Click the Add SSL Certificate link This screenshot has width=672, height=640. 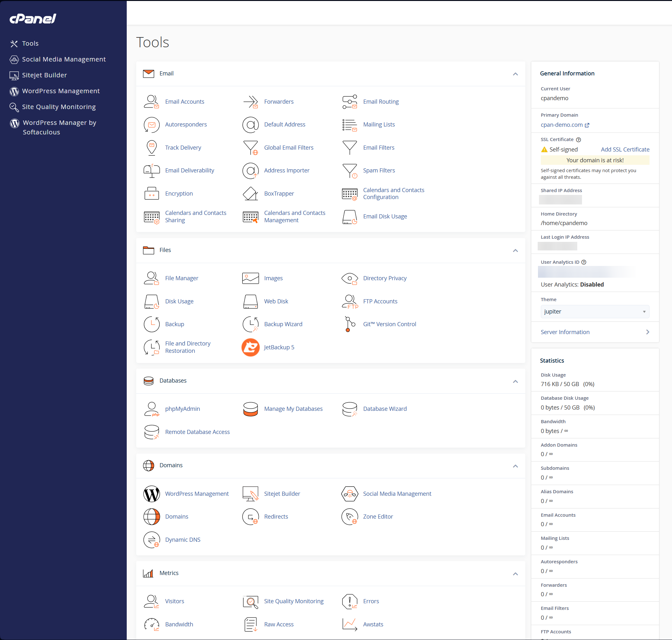click(x=625, y=149)
